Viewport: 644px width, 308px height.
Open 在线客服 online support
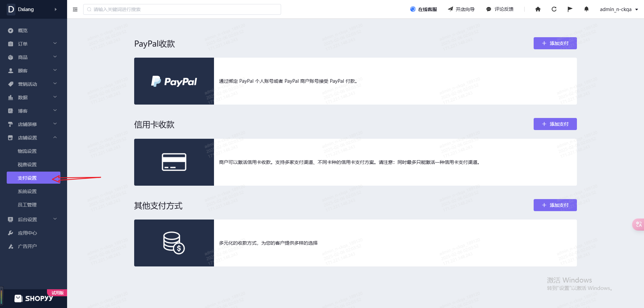click(x=424, y=9)
